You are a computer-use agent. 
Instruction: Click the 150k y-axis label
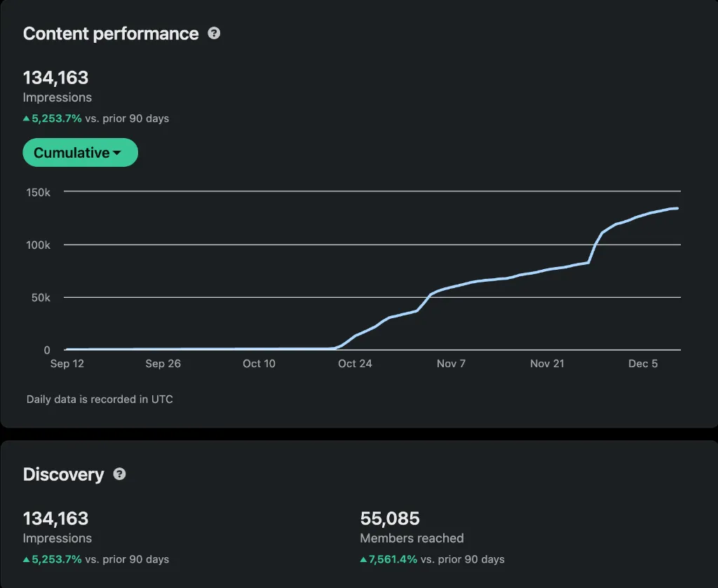(39, 193)
